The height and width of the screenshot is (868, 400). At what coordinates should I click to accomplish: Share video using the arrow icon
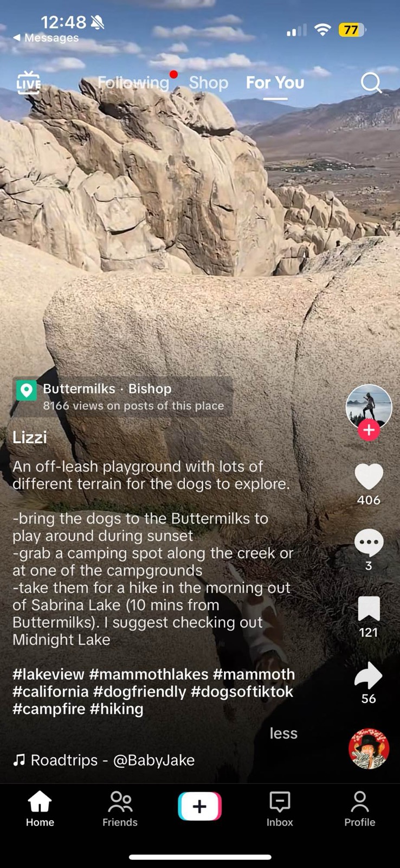tap(369, 675)
